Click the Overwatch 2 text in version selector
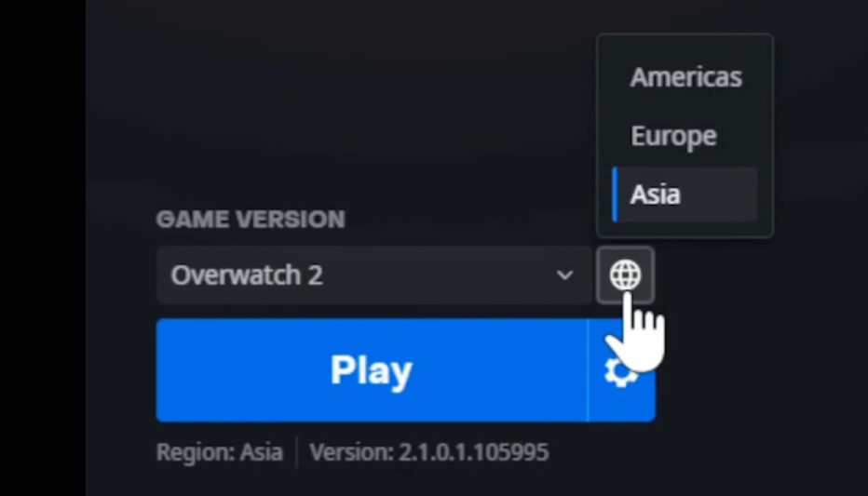This screenshot has width=868, height=496. click(x=247, y=275)
